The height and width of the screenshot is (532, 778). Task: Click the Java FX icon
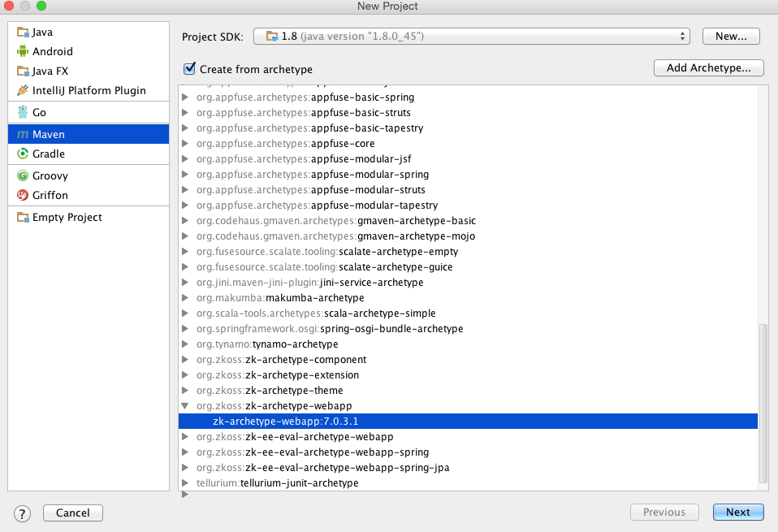(23, 71)
